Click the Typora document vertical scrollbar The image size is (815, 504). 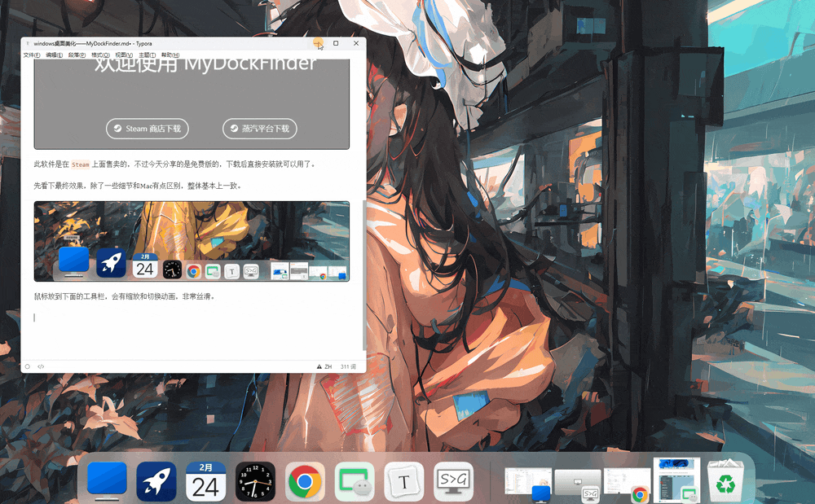[363, 275]
